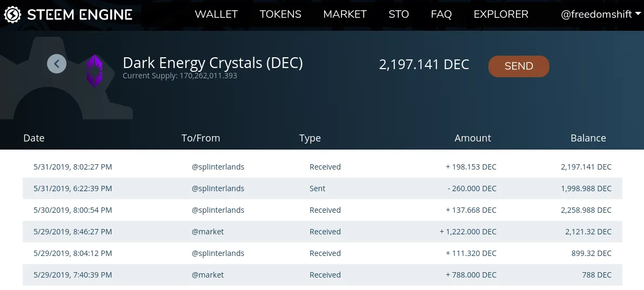Viewport: 644px width, 290px height.
Task: Open the EXPLORER menu item
Action: [x=501, y=15]
